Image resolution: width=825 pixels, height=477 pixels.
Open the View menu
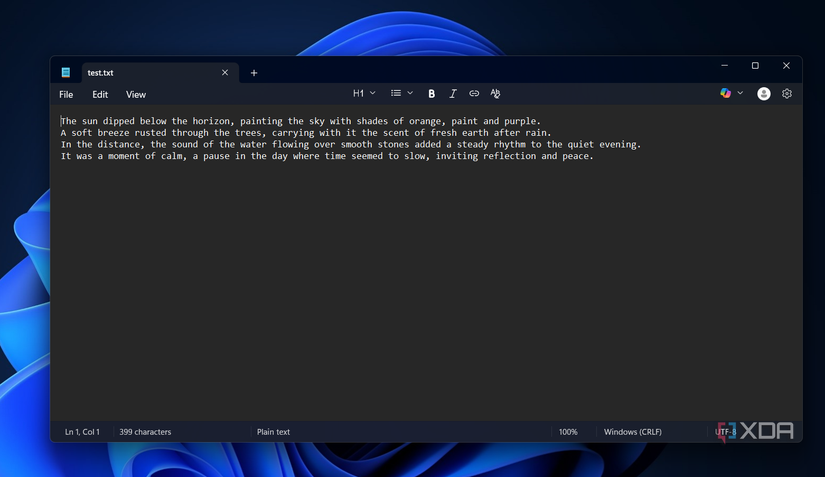pos(136,95)
